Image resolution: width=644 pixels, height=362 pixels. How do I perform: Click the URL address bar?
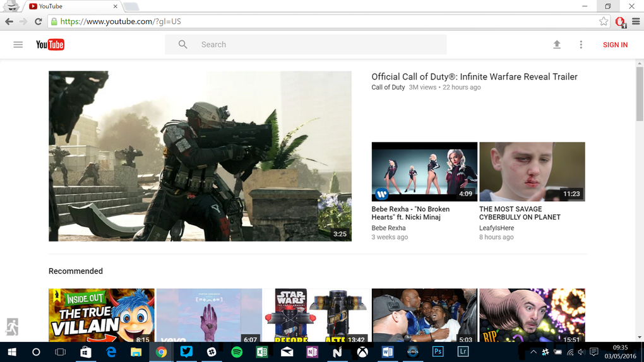(328, 21)
